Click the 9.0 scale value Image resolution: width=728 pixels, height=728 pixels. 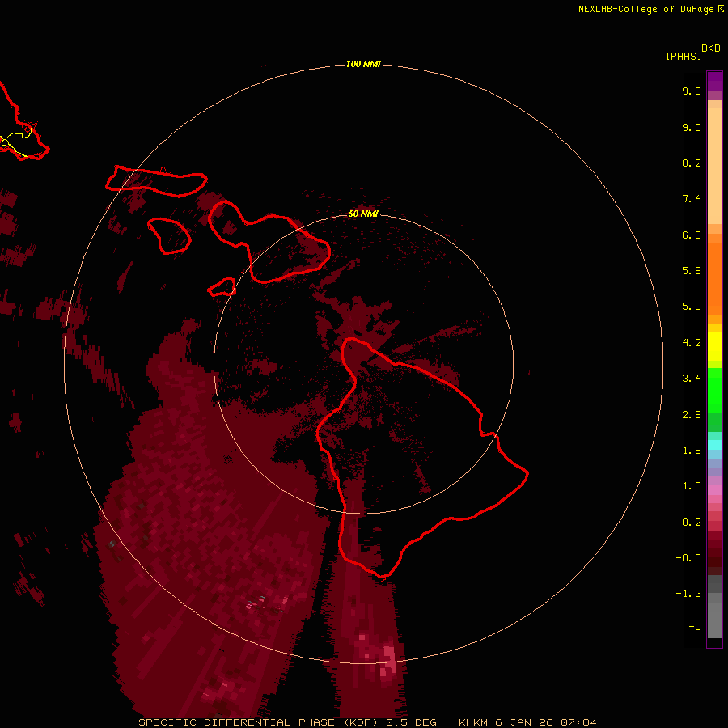coord(692,127)
